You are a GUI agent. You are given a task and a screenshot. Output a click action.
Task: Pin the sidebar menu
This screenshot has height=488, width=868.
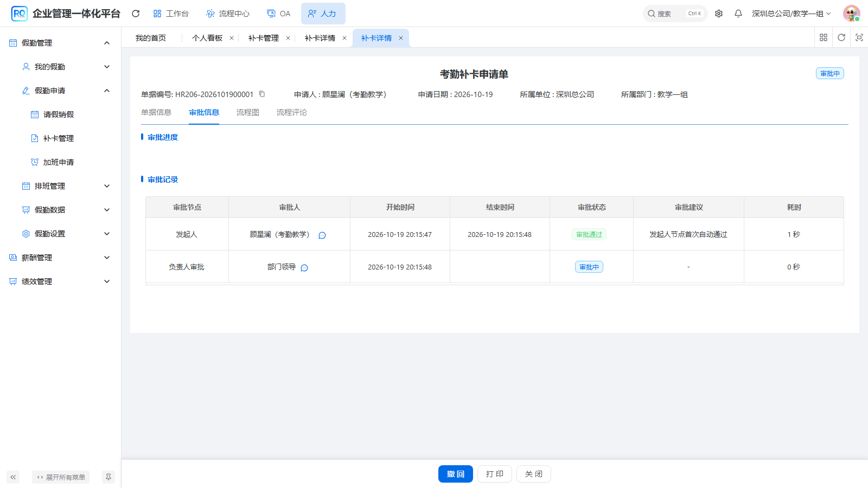click(108, 477)
